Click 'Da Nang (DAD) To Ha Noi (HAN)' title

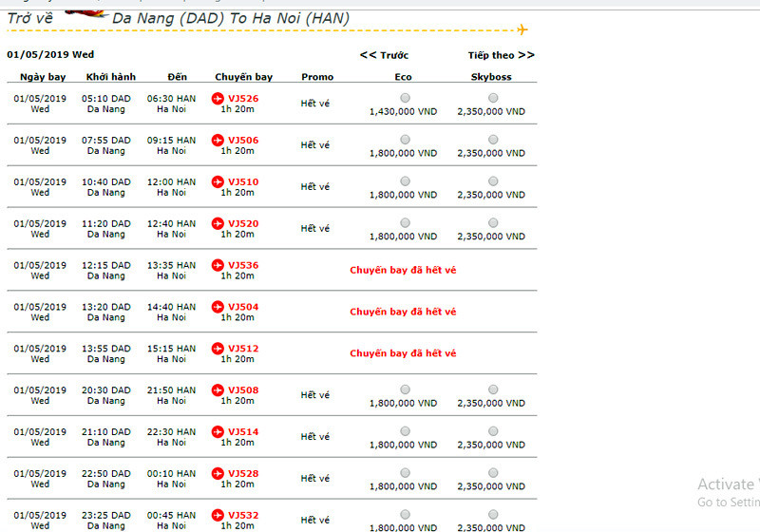(x=231, y=18)
